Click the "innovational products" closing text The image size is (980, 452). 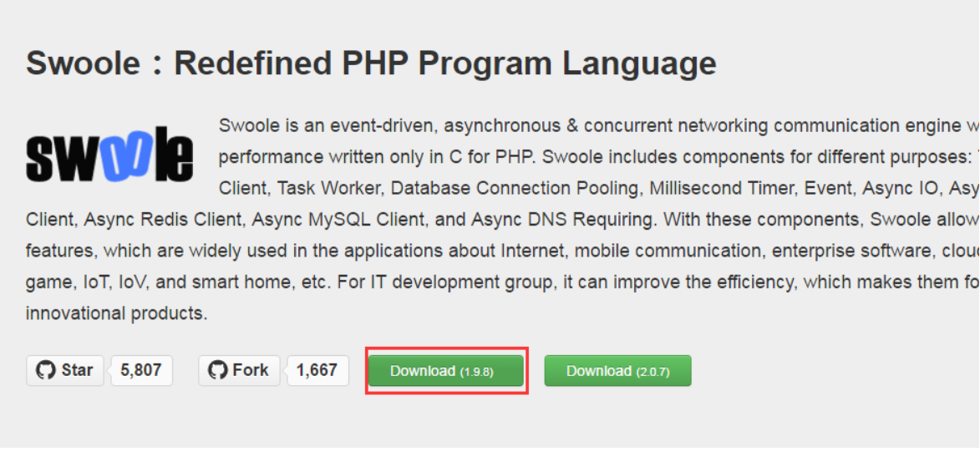117,314
